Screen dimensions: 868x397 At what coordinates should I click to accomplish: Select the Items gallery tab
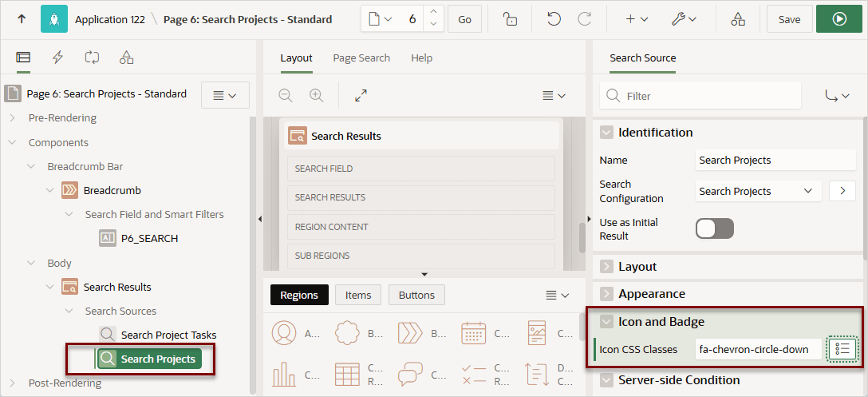click(358, 295)
